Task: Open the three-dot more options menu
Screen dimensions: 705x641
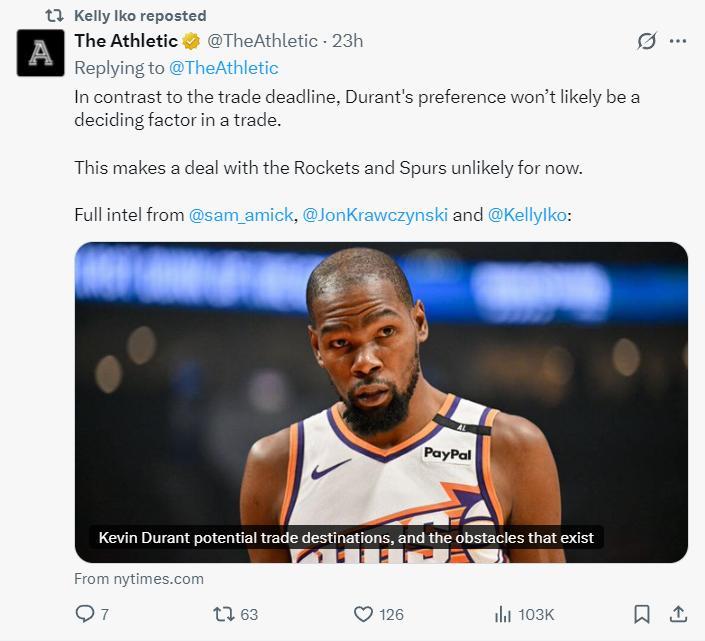Action: pyautogui.click(x=678, y=41)
